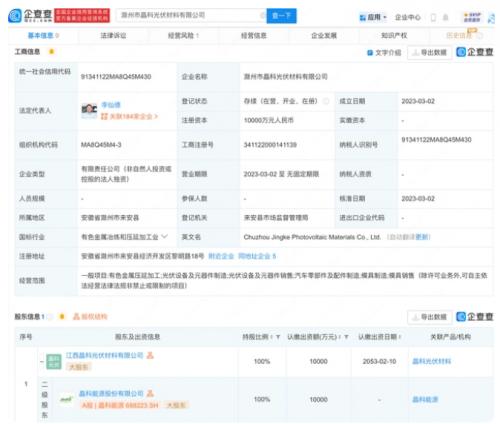Switch to the 基本信息 tab
This screenshot has height=424, width=500.
click(43, 35)
